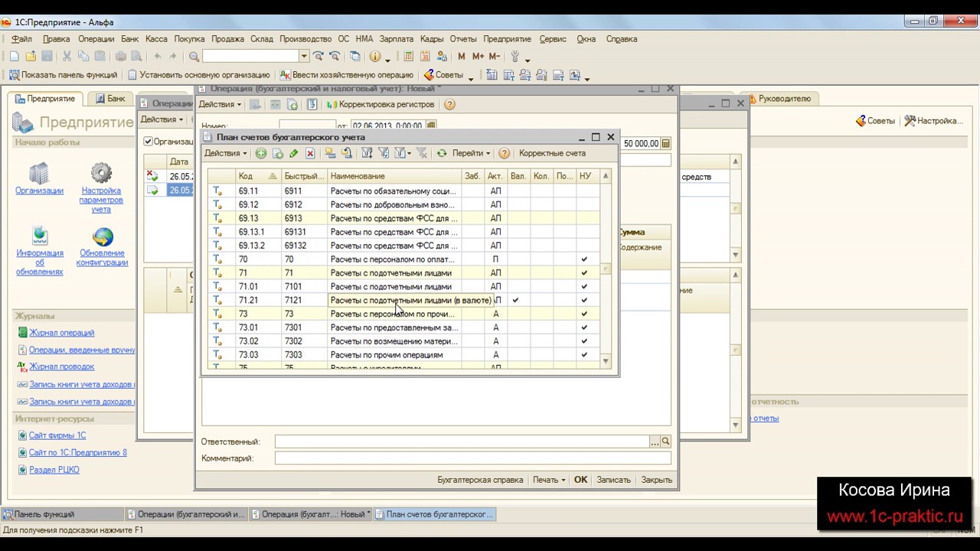
Task: Mark account for deletion red X icon
Action: [310, 154]
